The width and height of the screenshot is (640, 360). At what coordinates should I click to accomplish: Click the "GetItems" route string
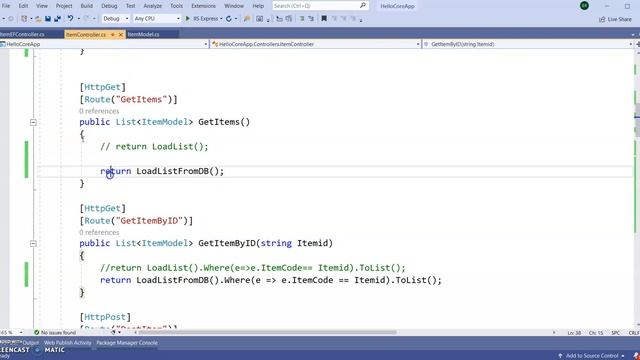pos(141,100)
